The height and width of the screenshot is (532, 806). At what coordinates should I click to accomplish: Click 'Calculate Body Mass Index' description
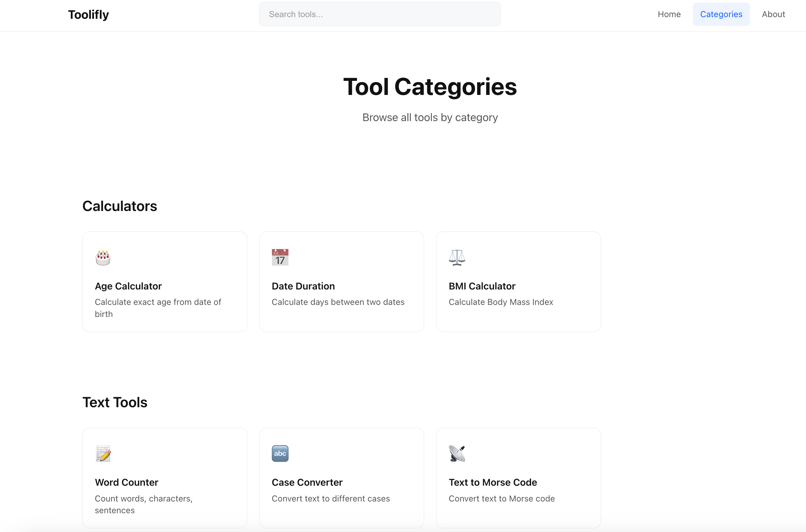pyautogui.click(x=501, y=302)
